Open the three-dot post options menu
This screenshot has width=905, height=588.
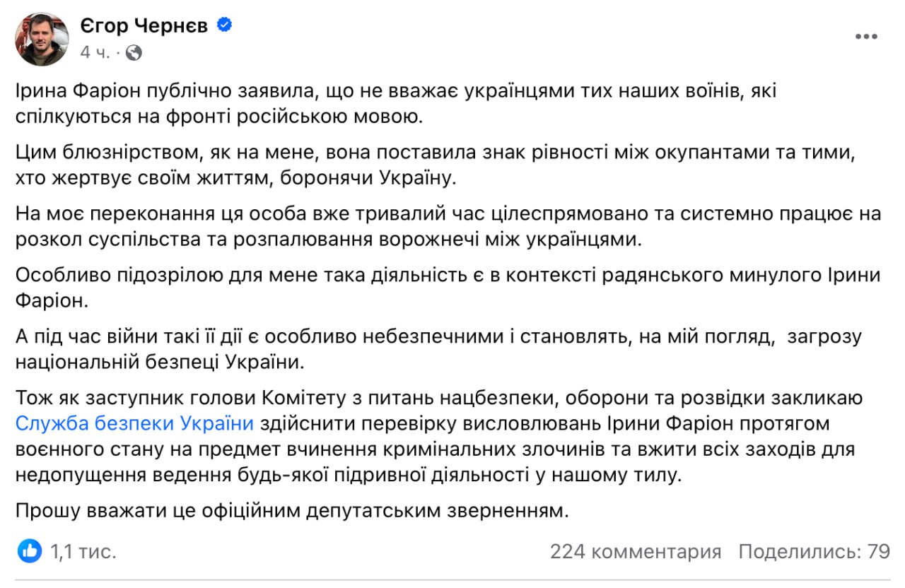[866, 37]
